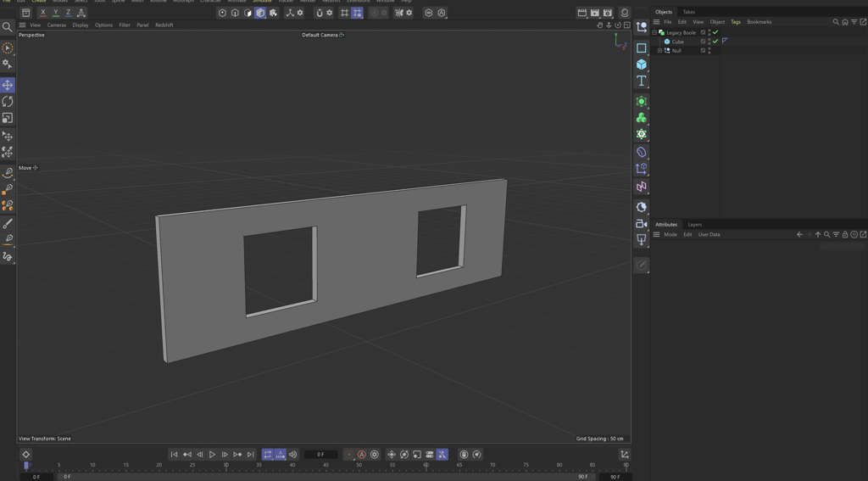Switch to the Takes tab
Image resolution: width=868 pixels, height=481 pixels.
pos(688,12)
